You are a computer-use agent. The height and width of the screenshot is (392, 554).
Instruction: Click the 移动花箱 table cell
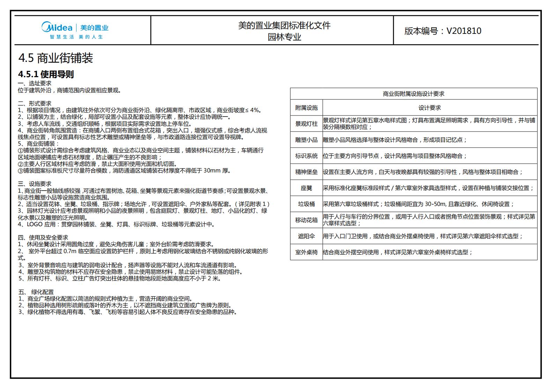click(306, 220)
